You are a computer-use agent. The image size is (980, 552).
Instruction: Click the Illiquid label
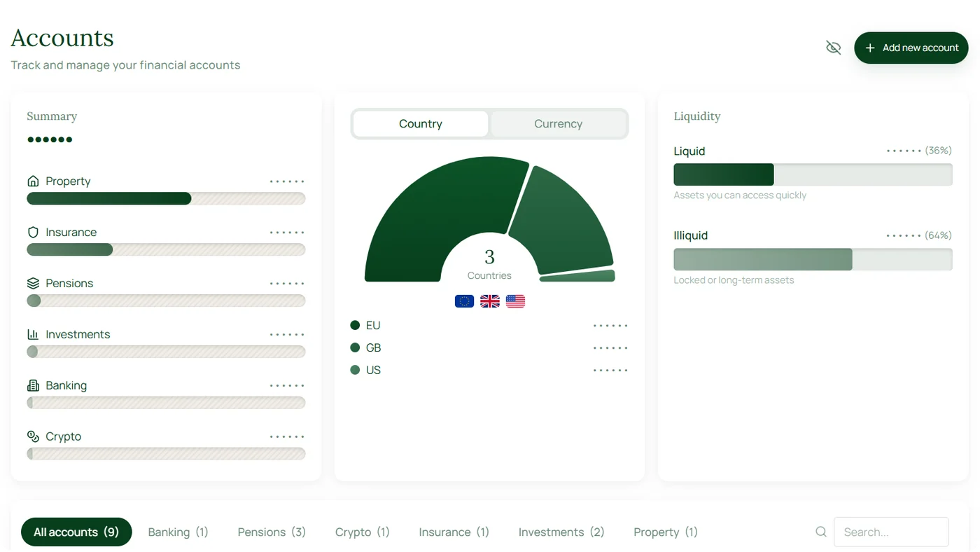pos(691,235)
